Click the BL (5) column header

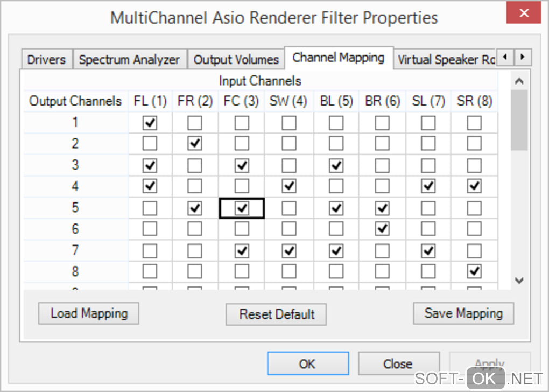coord(336,101)
